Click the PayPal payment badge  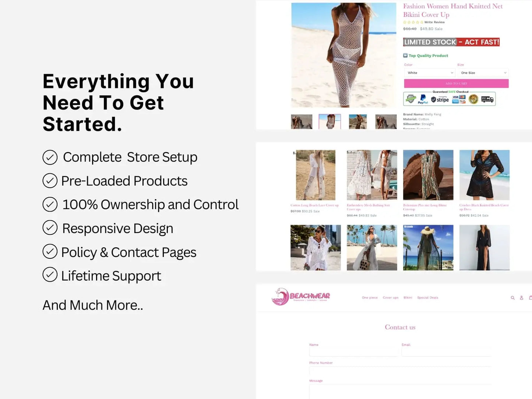click(423, 99)
